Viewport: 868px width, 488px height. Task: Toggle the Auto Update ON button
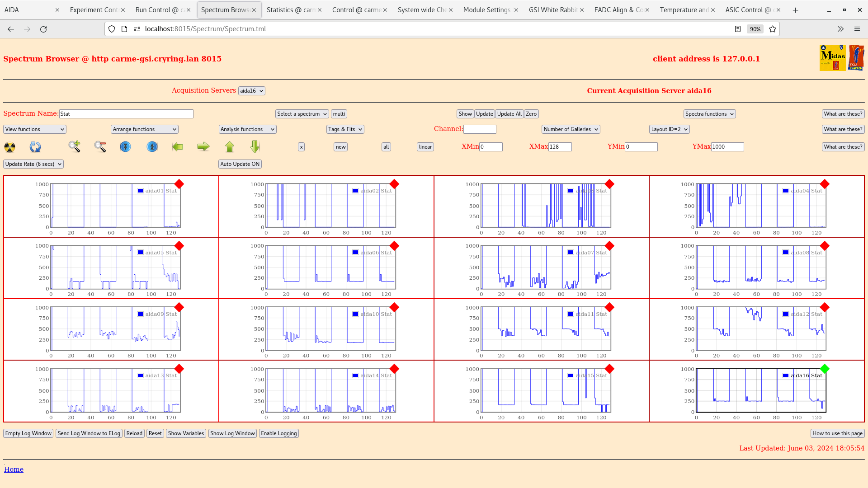click(240, 164)
